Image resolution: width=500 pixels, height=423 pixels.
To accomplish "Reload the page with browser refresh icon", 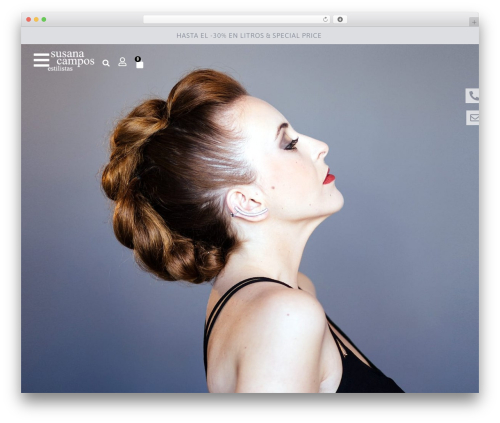I will [x=325, y=20].
